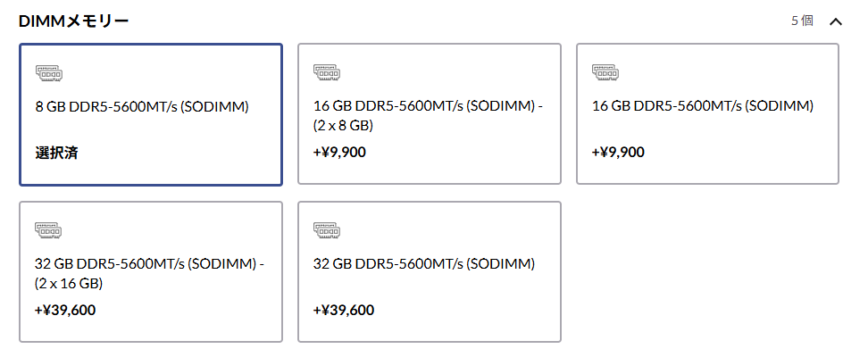The height and width of the screenshot is (349, 868).
Task: Choose single-module 16 GB DDR5-5600MT/s option text
Action: 703,107
